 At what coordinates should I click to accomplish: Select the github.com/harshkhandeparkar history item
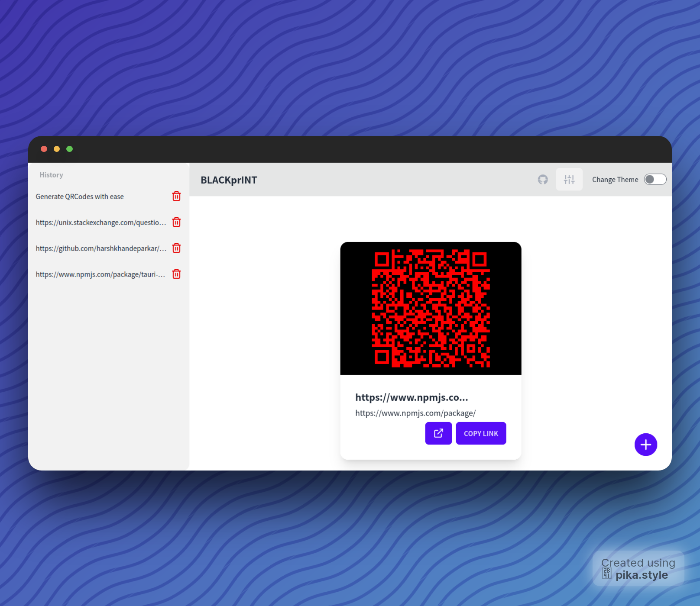pyautogui.click(x=101, y=248)
